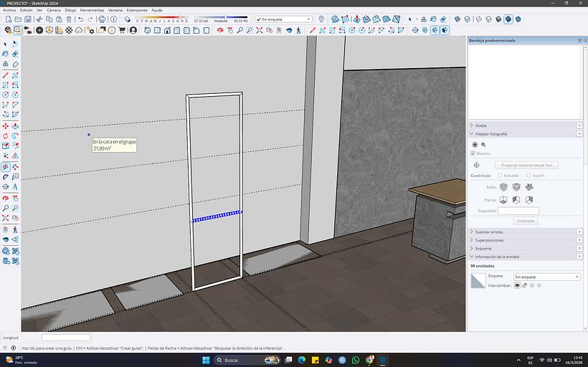588x367 pixels.
Task: Click the entity material swatch thumbnail
Action: pyautogui.click(x=478, y=281)
